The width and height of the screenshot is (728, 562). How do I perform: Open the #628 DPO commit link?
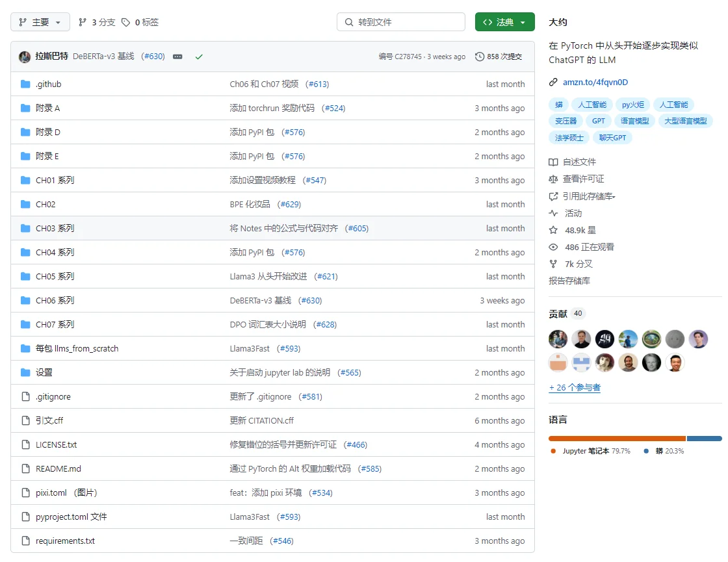(x=325, y=324)
